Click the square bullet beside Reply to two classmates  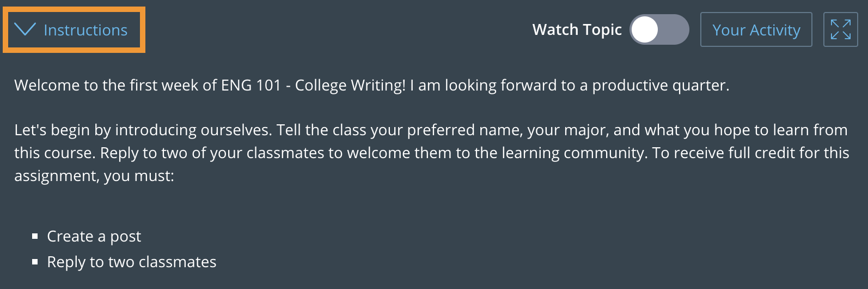pyautogui.click(x=35, y=262)
